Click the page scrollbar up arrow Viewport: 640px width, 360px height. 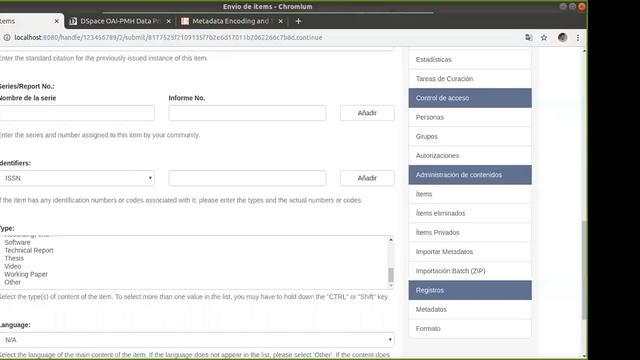click(584, 51)
